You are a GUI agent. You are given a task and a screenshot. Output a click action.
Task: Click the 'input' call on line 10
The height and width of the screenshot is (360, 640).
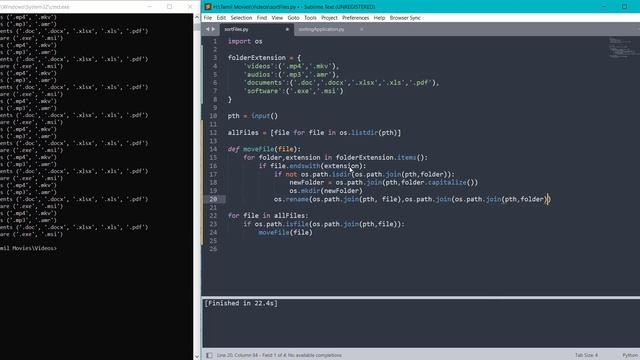pos(260,116)
